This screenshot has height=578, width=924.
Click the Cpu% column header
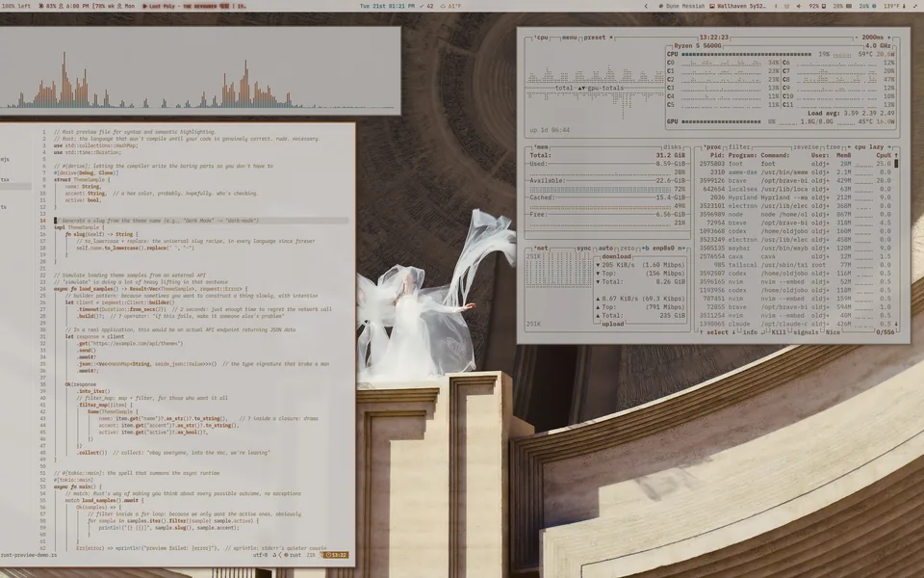click(x=884, y=155)
